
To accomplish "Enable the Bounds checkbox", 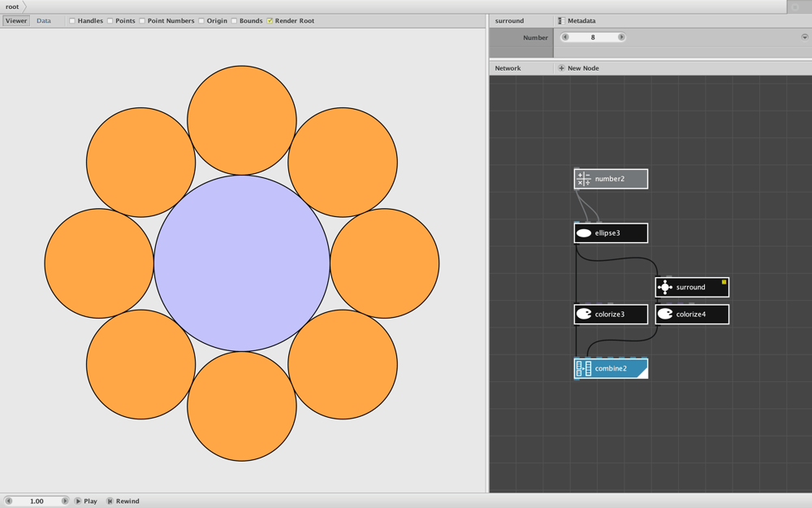I will pos(234,21).
